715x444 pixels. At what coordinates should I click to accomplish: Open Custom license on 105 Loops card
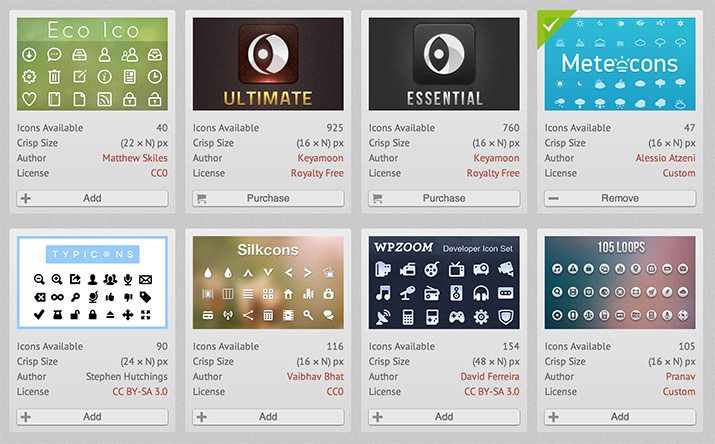tap(679, 392)
